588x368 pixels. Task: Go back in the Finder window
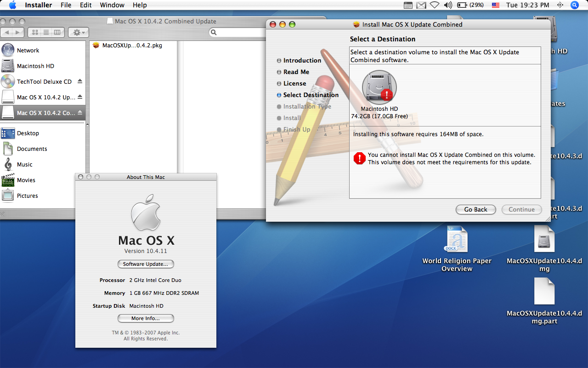click(x=7, y=32)
